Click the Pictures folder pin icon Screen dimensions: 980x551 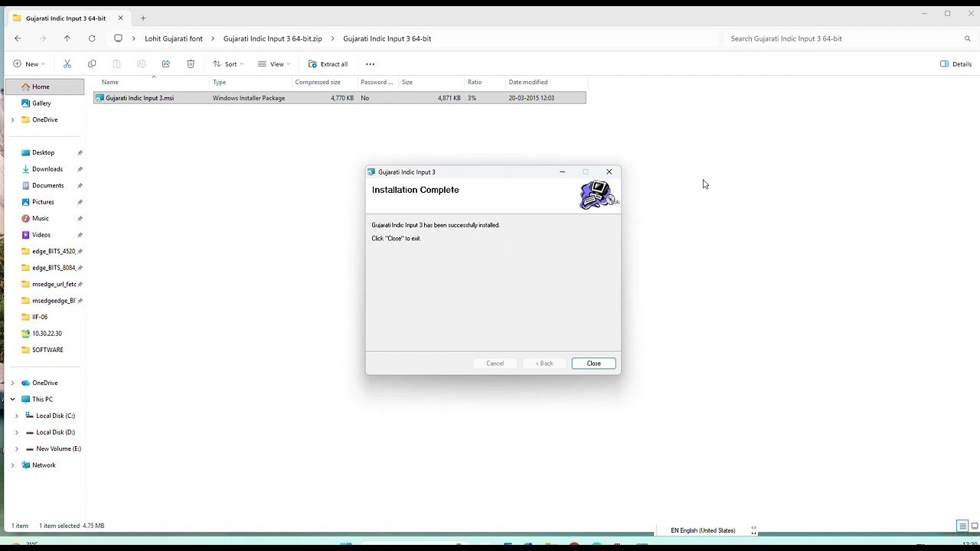[x=80, y=202]
